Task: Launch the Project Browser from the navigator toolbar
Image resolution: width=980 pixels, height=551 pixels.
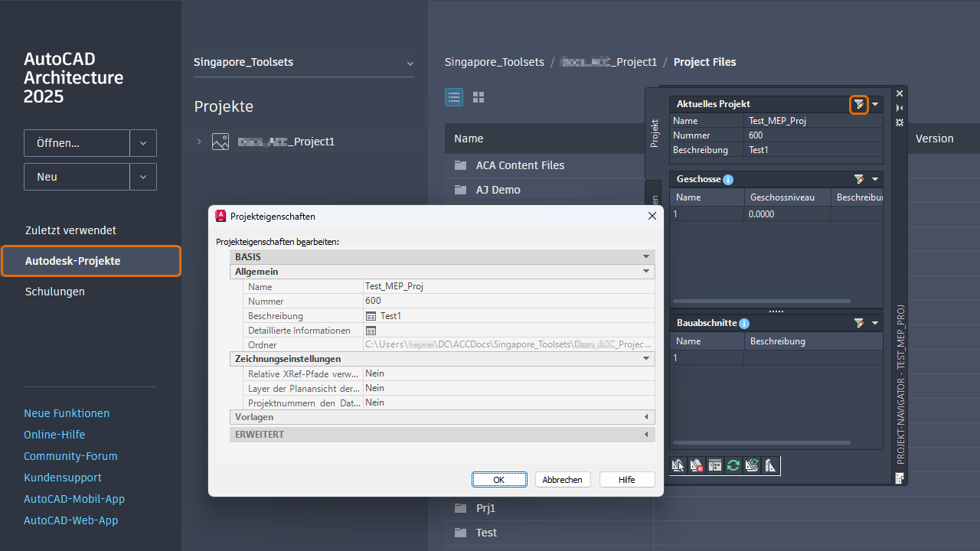Action: 678,465
